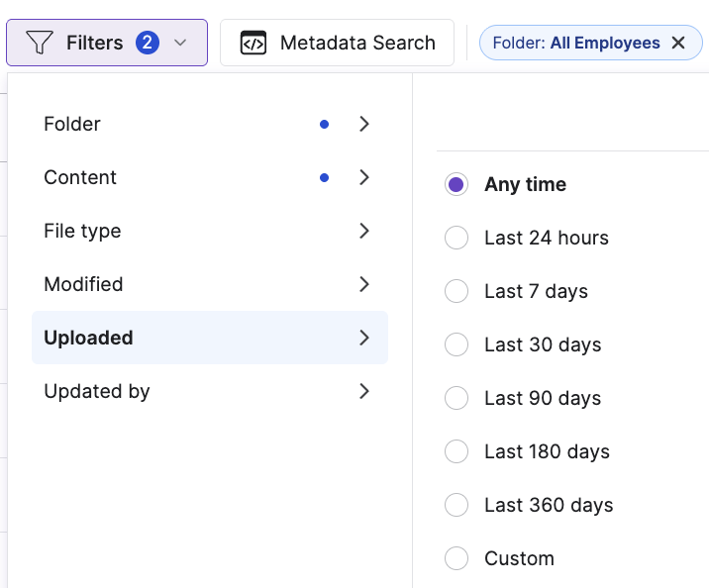Click the Uploaded filter menu item

tap(89, 338)
